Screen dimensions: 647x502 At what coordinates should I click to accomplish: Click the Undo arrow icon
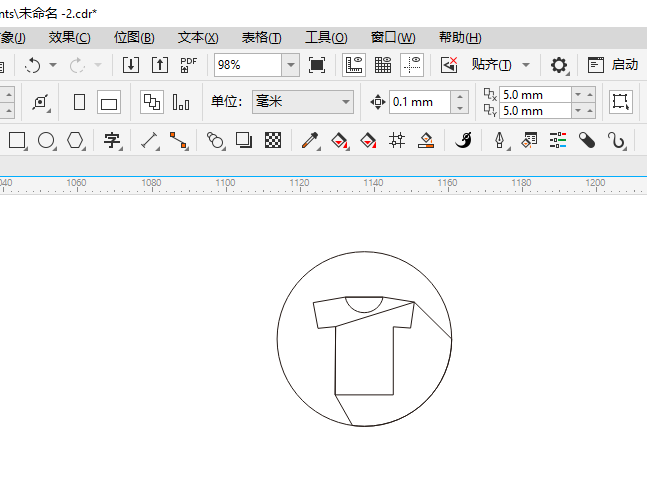[x=33, y=65]
